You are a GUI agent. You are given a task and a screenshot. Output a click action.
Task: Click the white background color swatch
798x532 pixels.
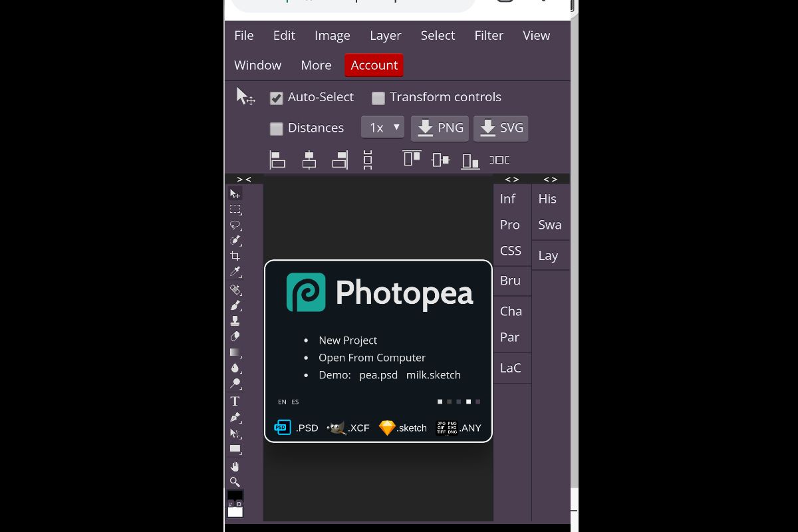[x=235, y=511]
